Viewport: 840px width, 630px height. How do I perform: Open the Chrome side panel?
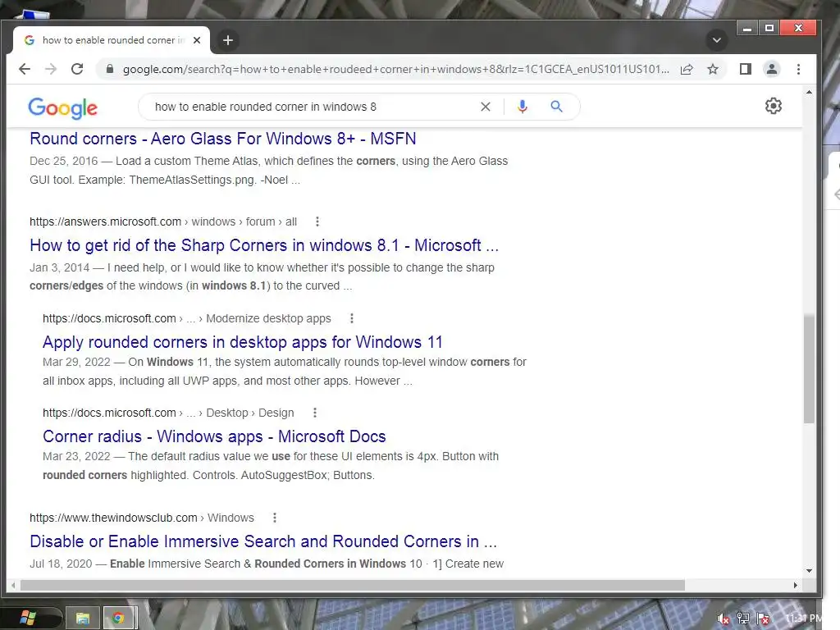tap(745, 69)
